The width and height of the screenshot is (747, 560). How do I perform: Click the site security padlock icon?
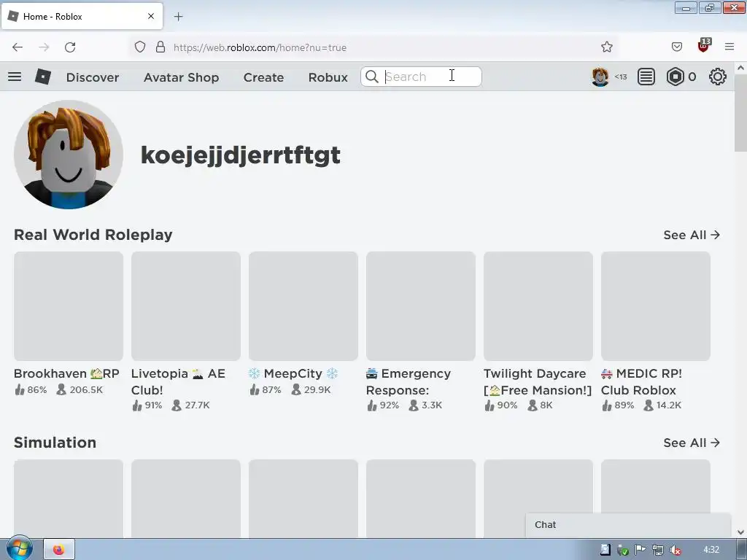[160, 47]
